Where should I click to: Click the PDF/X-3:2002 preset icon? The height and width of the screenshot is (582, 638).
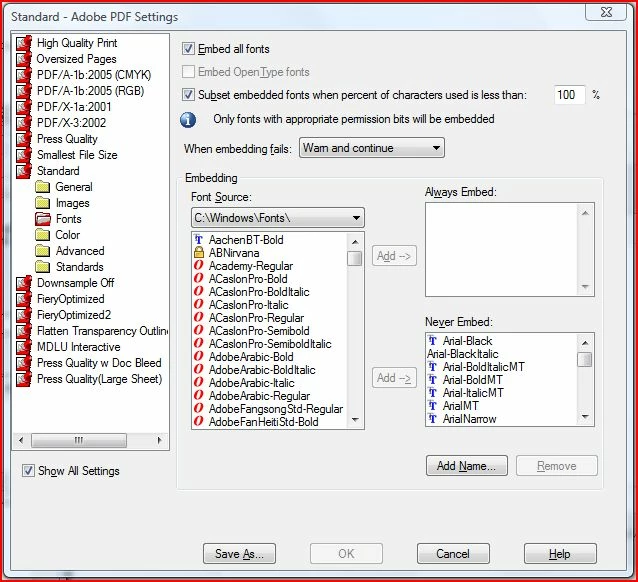tap(24, 123)
